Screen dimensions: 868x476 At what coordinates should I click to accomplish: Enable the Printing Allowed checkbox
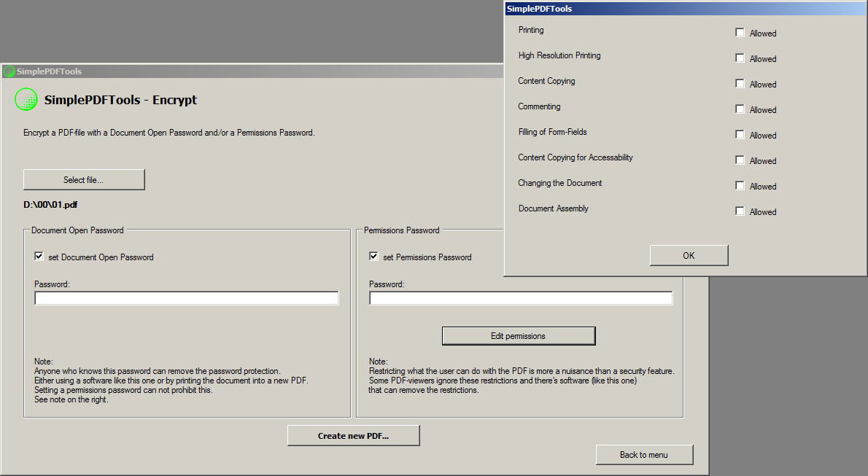coord(740,33)
